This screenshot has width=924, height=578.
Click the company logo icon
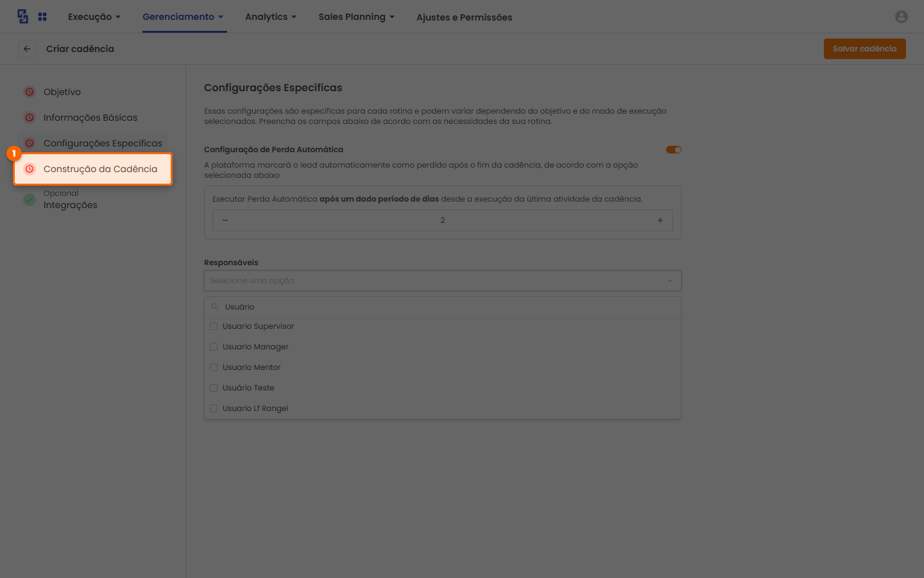[22, 17]
